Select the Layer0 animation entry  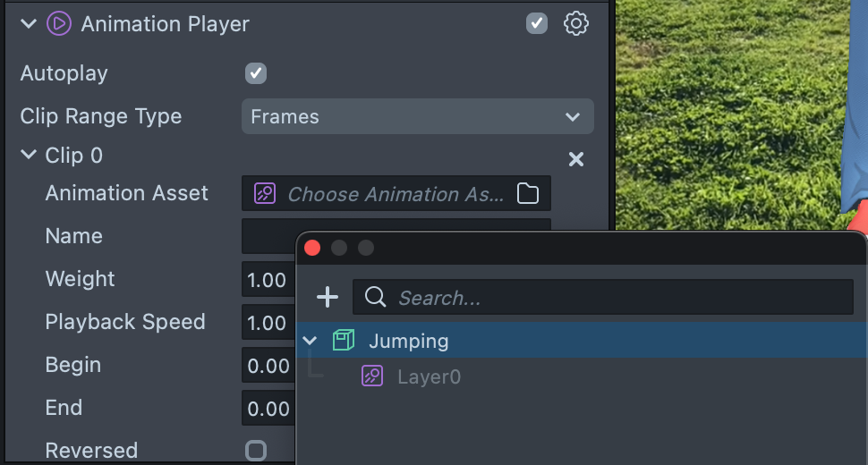(429, 376)
